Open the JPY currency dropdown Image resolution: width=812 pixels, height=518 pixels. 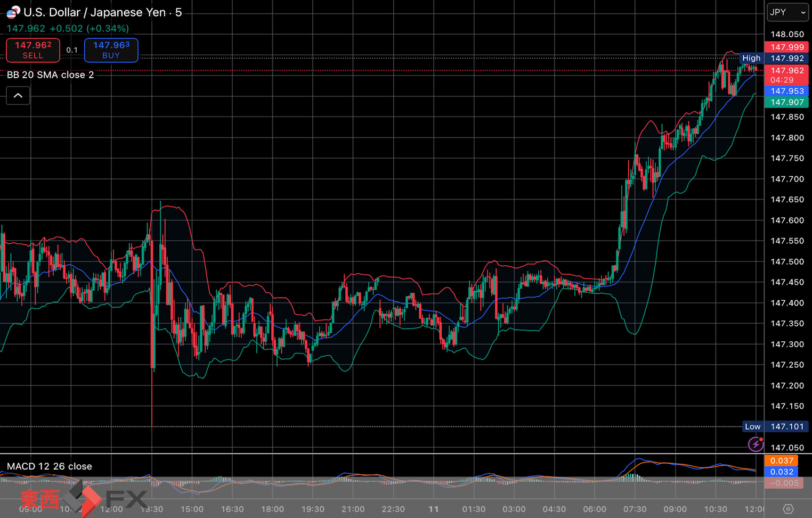[787, 12]
